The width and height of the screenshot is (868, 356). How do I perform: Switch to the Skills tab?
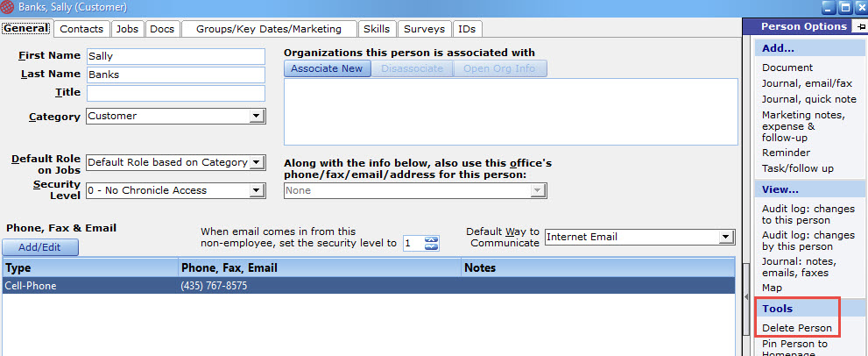pyautogui.click(x=377, y=29)
